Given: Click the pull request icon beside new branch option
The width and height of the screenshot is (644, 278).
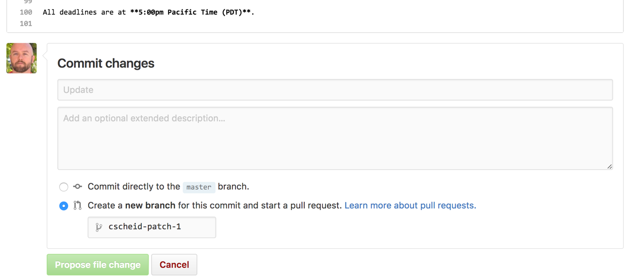Looking at the screenshot, I should (x=77, y=205).
